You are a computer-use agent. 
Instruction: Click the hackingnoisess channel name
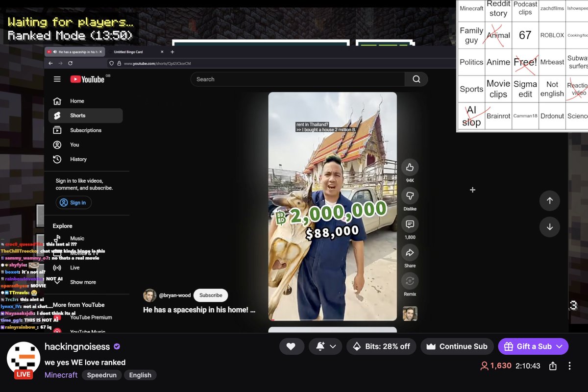[77, 346]
